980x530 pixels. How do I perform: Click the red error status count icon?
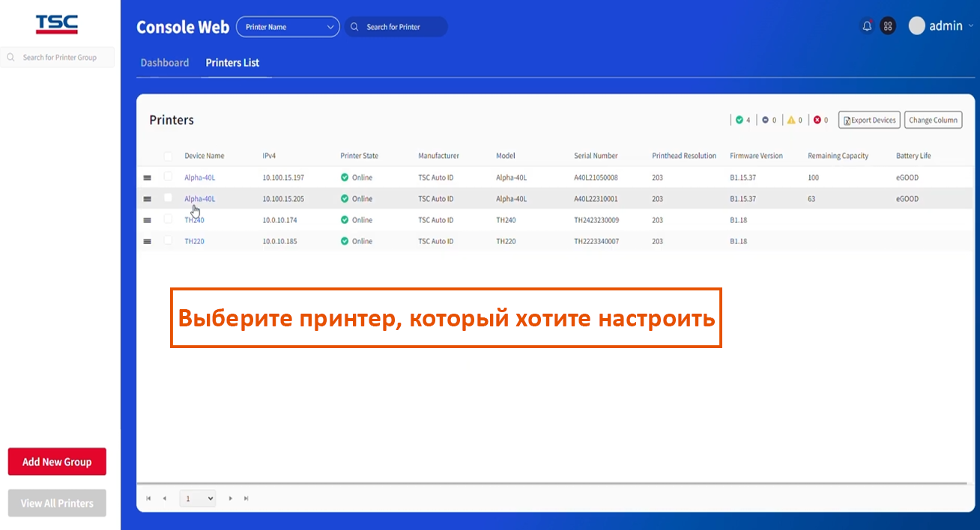[817, 120]
